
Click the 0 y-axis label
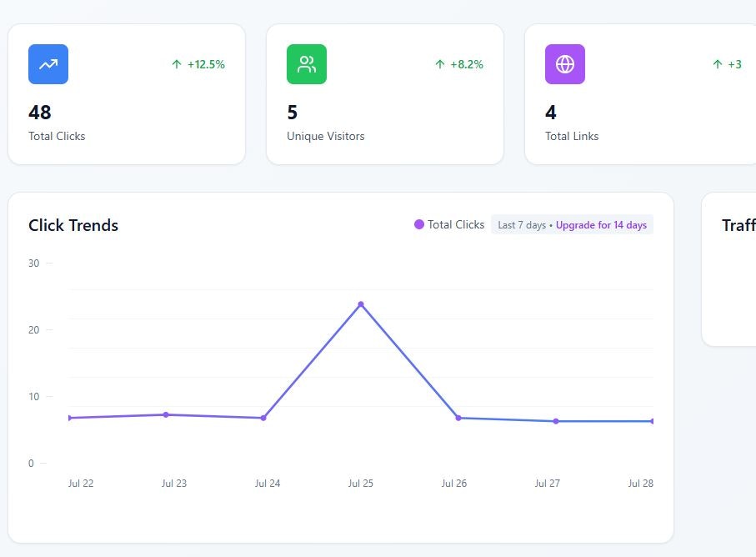pos(31,464)
